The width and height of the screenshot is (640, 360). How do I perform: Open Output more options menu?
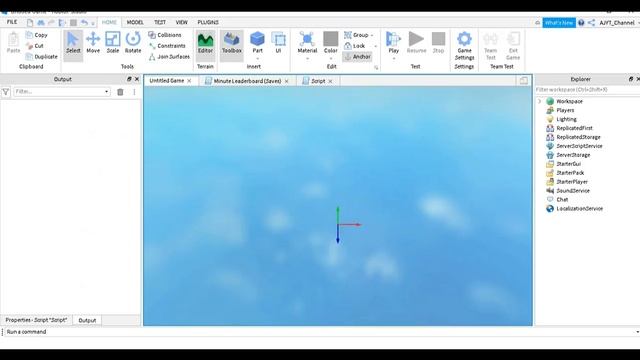coord(134,92)
